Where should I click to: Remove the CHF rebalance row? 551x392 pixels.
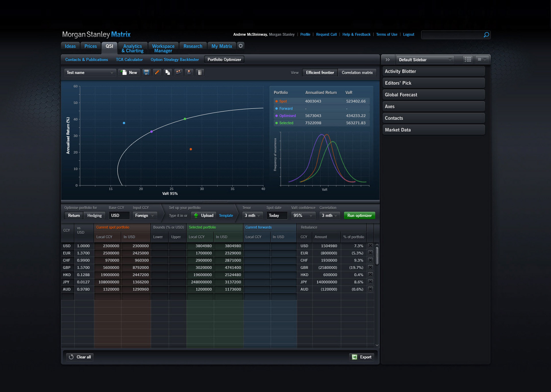click(370, 260)
